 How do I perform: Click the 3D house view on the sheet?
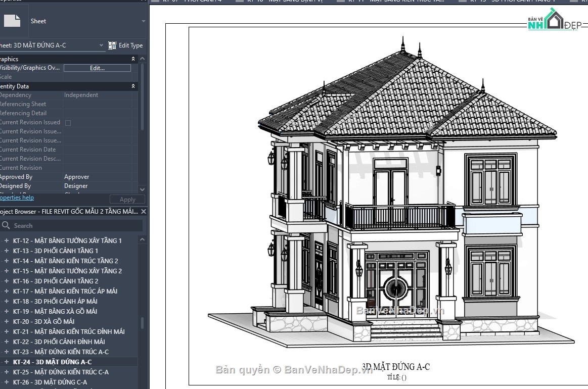[391, 193]
